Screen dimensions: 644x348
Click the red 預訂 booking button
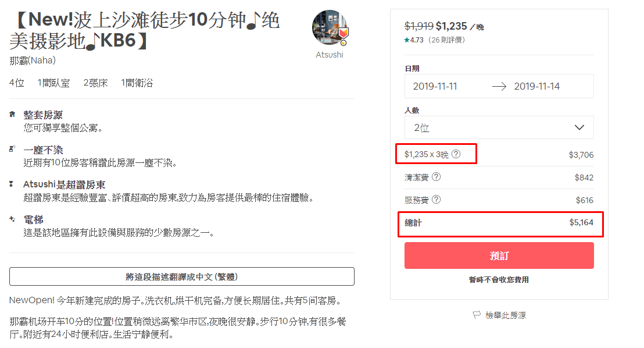point(499,255)
